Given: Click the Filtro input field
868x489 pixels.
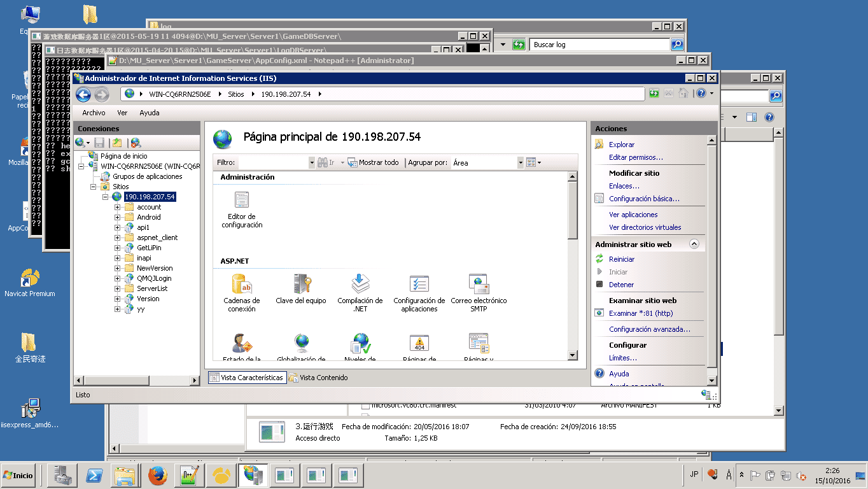Looking at the screenshot, I should tap(272, 163).
